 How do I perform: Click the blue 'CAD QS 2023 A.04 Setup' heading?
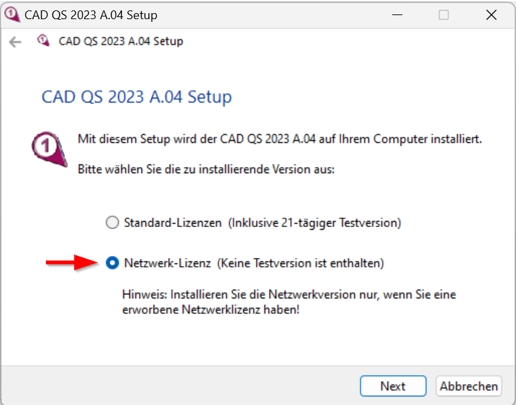coord(137,97)
